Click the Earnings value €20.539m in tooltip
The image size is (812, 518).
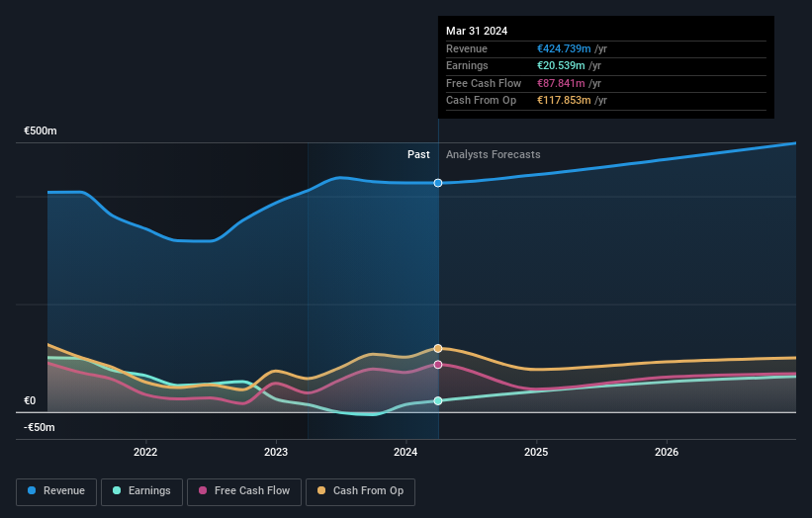pyautogui.click(x=562, y=65)
